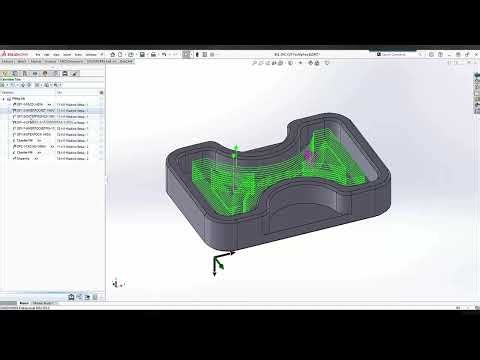The width and height of the screenshot is (480, 360).
Task: Select the active CAM operation tree tab icon
Action: click(65, 74)
